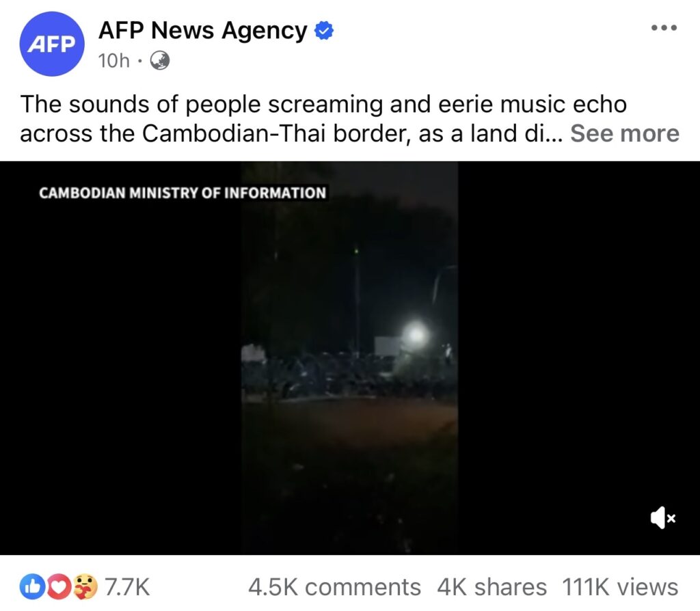Open AFP News Agency page name
This screenshot has height=611, width=700.
tap(202, 31)
